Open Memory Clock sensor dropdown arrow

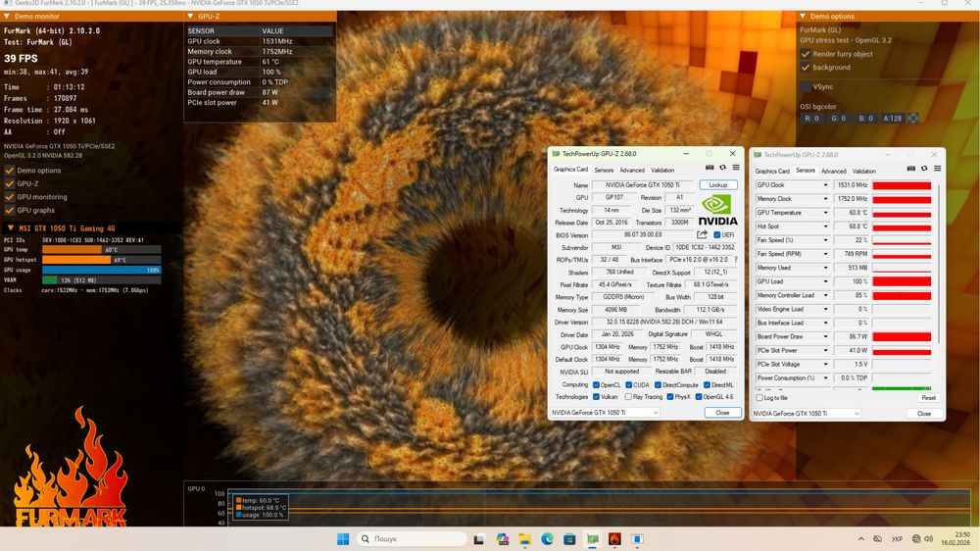pyautogui.click(x=825, y=199)
